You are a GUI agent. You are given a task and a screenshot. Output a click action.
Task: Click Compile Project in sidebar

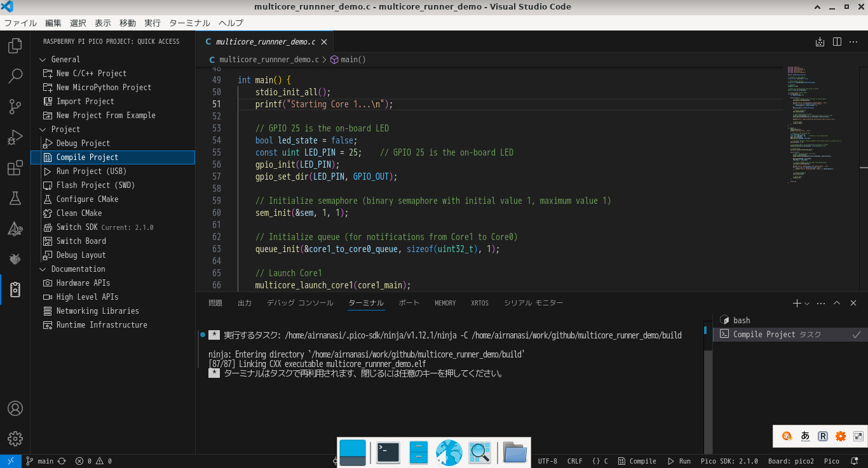[x=112, y=157]
